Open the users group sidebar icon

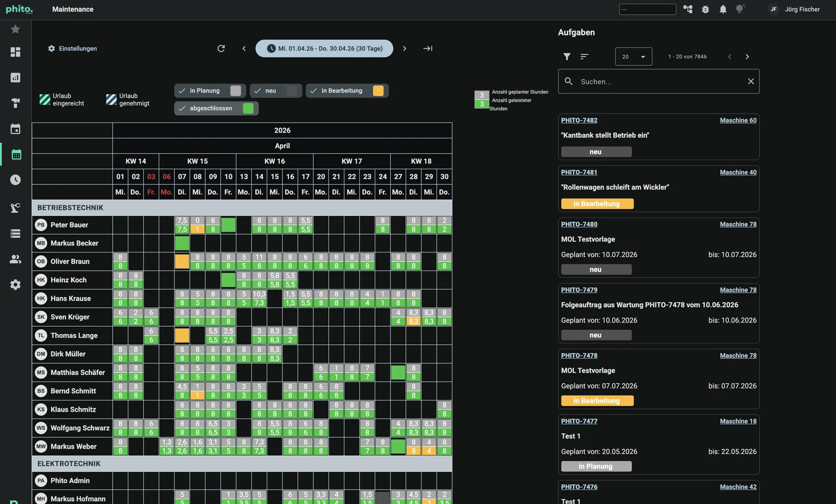[x=15, y=259]
